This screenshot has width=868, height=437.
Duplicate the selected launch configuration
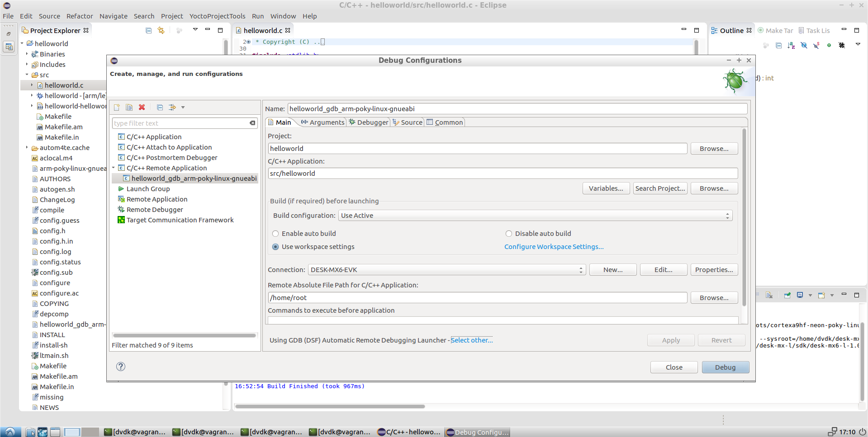tap(129, 108)
